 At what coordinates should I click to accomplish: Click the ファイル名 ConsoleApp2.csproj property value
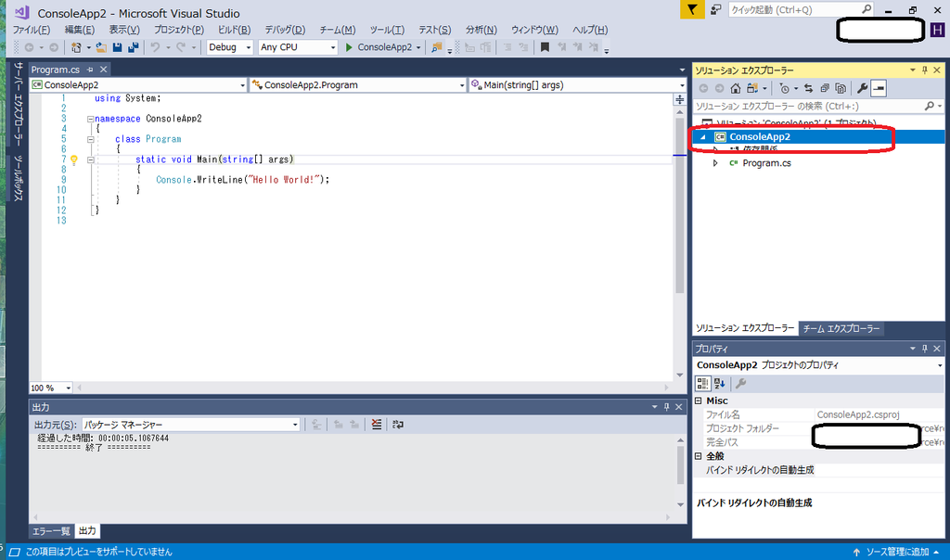point(858,414)
